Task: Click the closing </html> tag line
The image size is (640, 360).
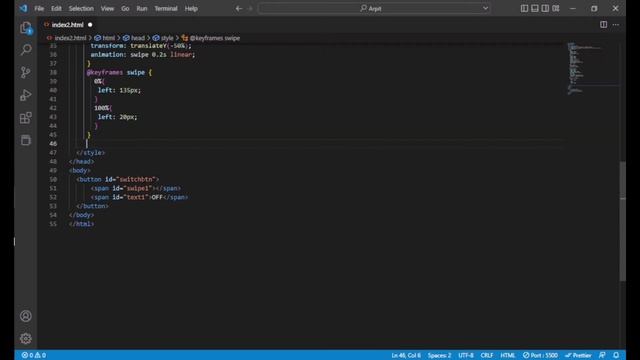Action: click(x=82, y=224)
